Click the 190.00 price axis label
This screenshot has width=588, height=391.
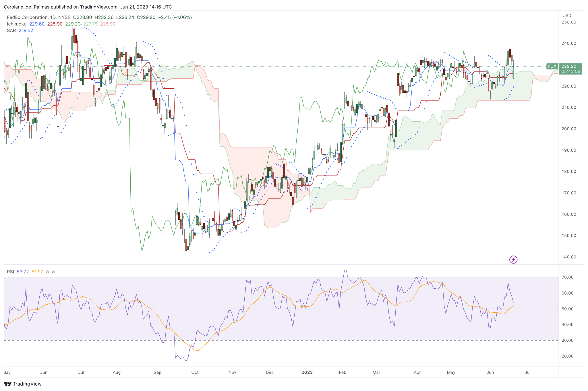click(569, 150)
